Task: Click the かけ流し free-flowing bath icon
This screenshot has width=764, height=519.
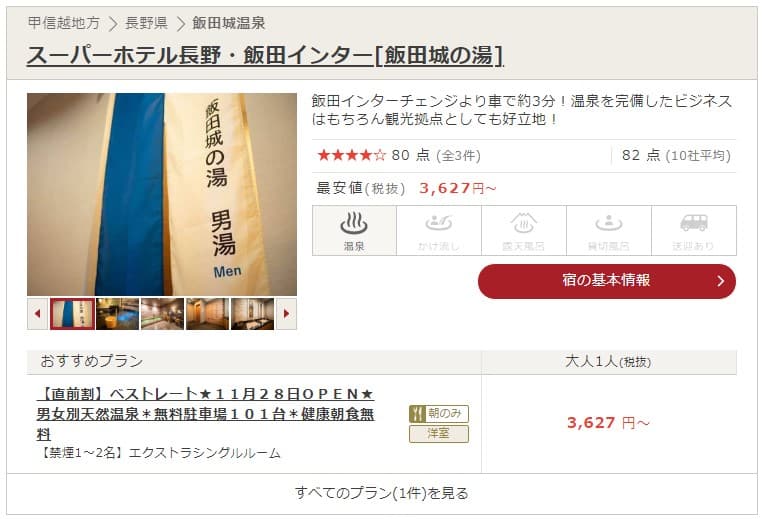Action: click(x=439, y=231)
